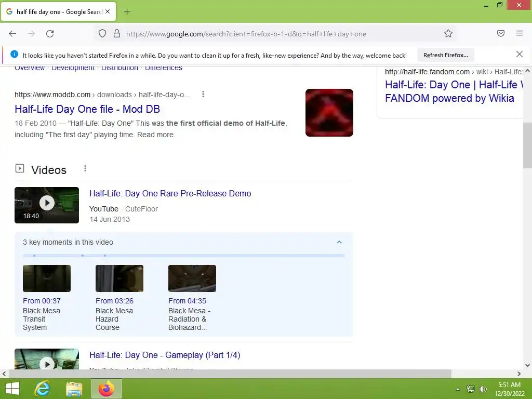Image resolution: width=532 pixels, height=399 pixels.
Task: Reload the page with the refresh icon
Action: (50, 34)
